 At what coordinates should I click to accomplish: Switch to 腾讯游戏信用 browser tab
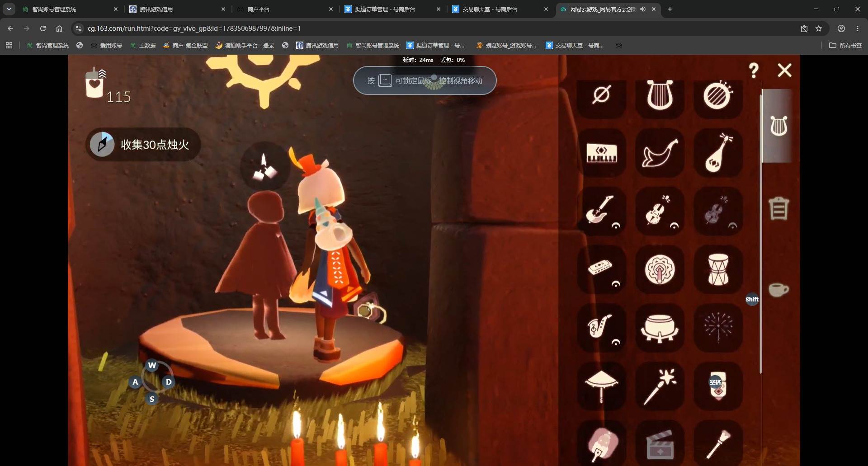[x=177, y=9]
